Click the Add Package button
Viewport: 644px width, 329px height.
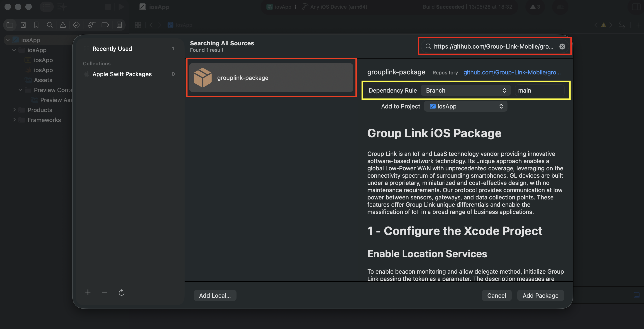coord(540,295)
